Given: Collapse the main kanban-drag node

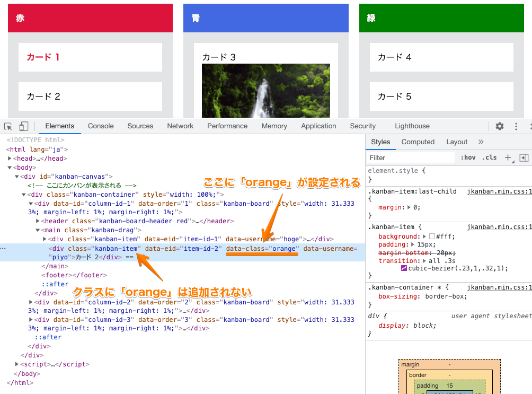Looking at the screenshot, I should 38,230.
